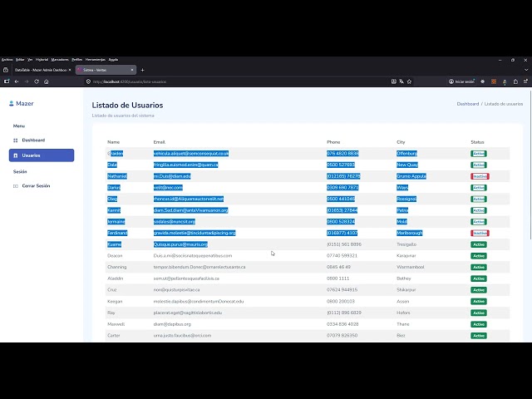Click city Warrnambool
This screenshot has width=532, height=399.
tap(410, 267)
